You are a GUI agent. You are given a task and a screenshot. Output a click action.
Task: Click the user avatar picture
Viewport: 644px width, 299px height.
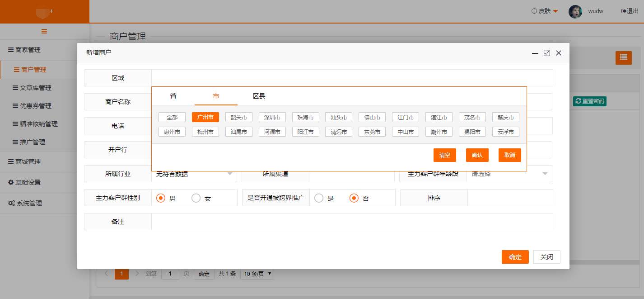click(575, 11)
